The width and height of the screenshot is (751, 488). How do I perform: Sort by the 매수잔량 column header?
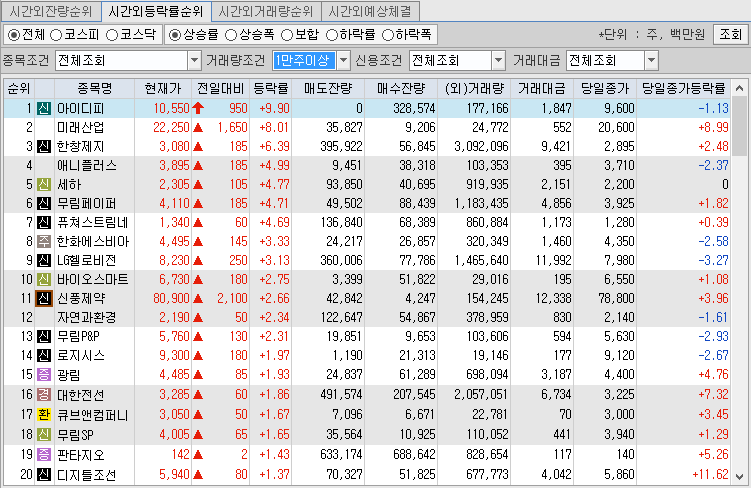pyautogui.click(x=401, y=89)
